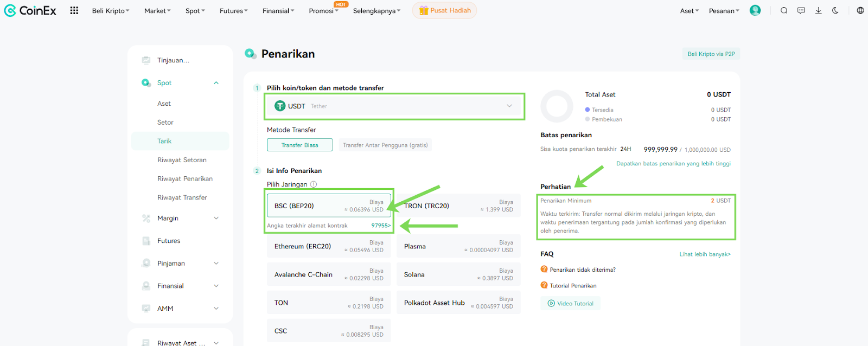Click the download app icon
The width and height of the screenshot is (868, 346).
(x=818, y=10)
